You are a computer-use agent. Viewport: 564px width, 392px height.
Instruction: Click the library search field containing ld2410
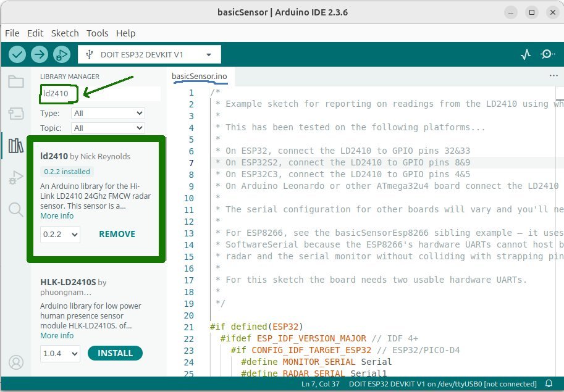pos(100,93)
